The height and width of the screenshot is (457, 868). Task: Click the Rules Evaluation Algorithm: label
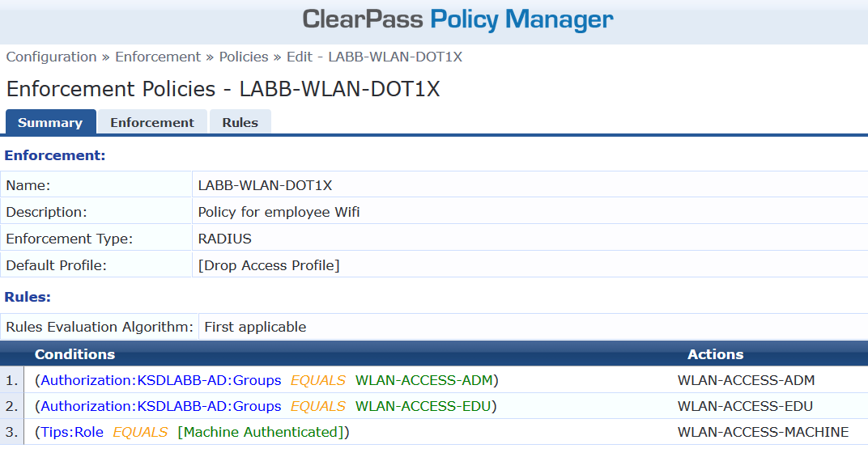[100, 327]
